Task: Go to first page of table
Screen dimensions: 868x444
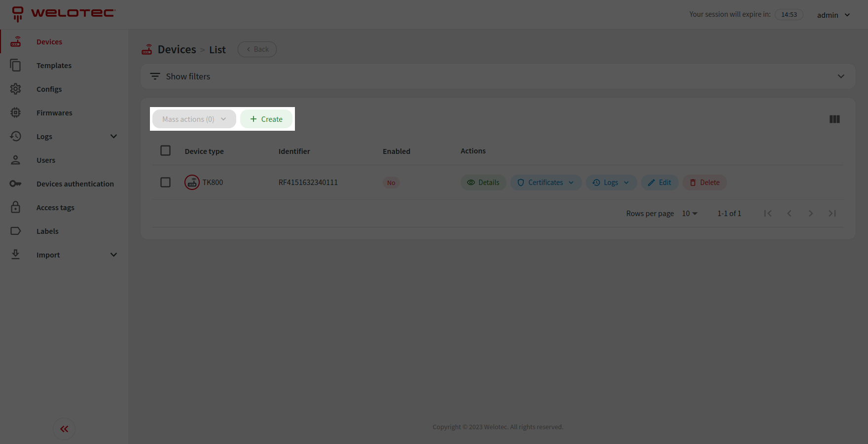Action: [768, 213]
